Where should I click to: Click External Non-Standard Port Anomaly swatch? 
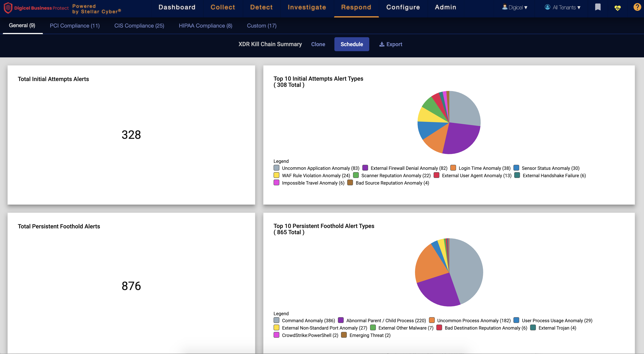(x=276, y=327)
